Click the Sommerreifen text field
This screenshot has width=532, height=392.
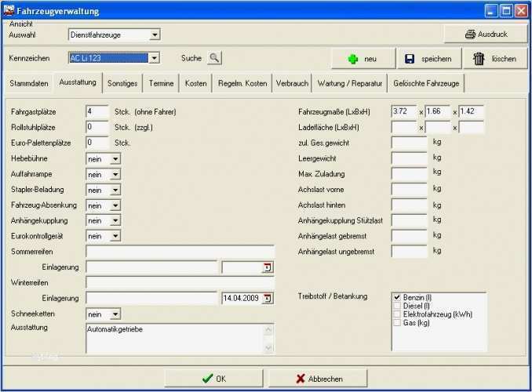click(x=180, y=252)
